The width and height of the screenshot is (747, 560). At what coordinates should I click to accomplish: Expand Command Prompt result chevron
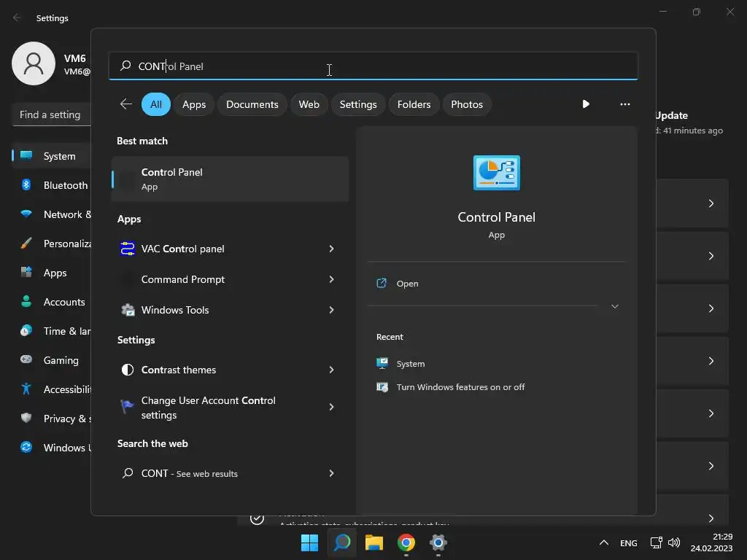tap(332, 279)
